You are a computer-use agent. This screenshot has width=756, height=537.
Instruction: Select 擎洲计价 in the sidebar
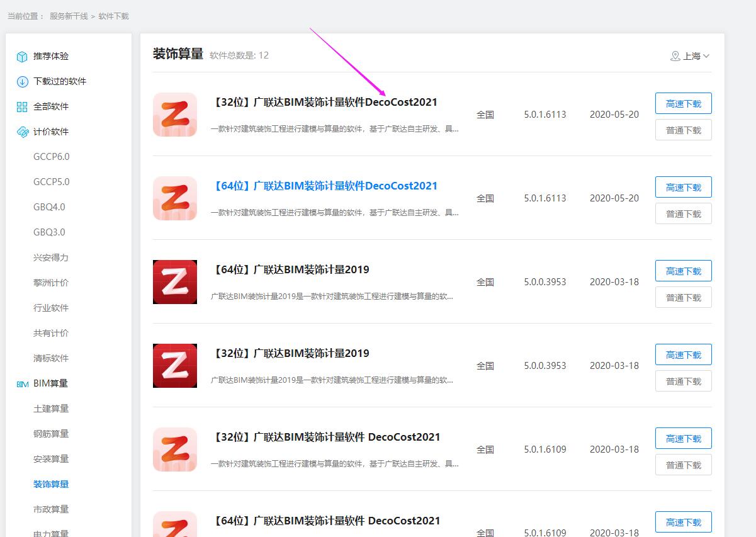coord(51,283)
